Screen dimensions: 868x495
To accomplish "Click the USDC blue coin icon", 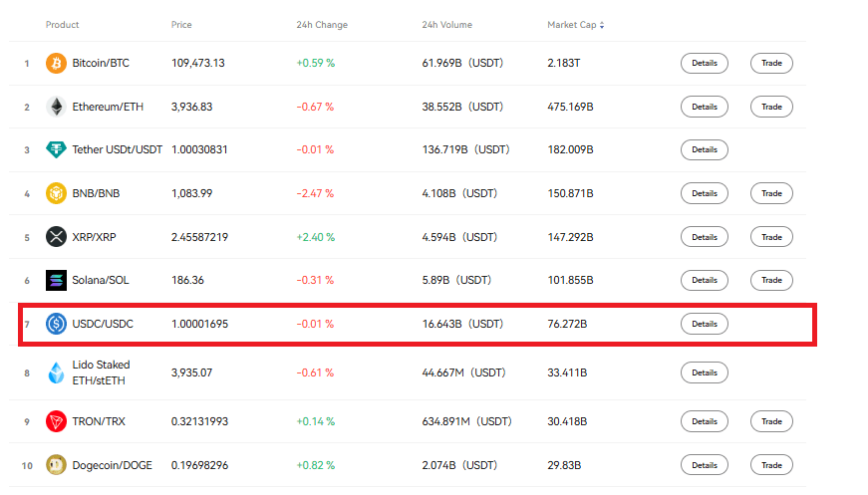I will [56, 324].
